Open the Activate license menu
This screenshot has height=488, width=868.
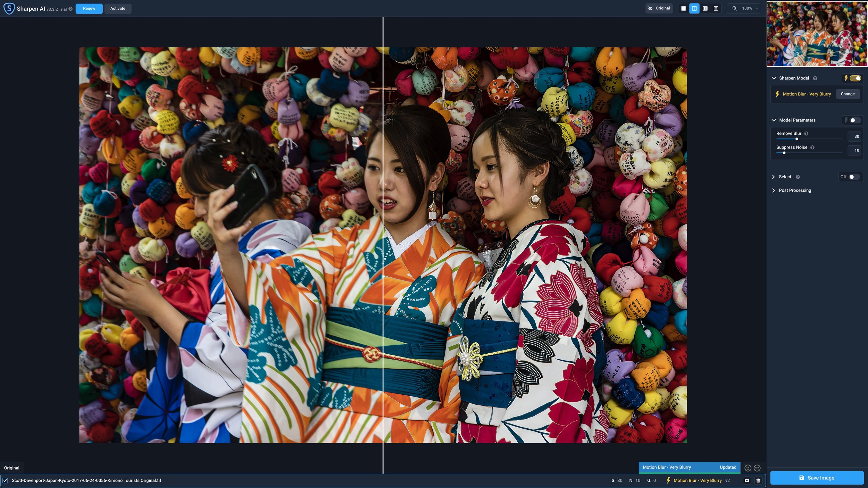pos(117,8)
